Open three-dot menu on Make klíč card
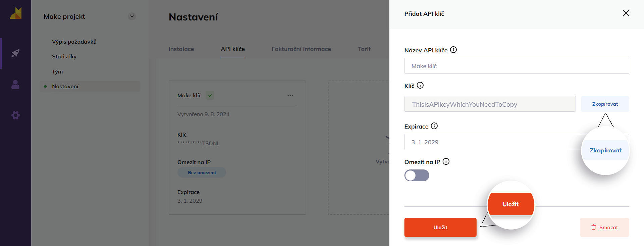This screenshot has height=246, width=644. [x=290, y=96]
